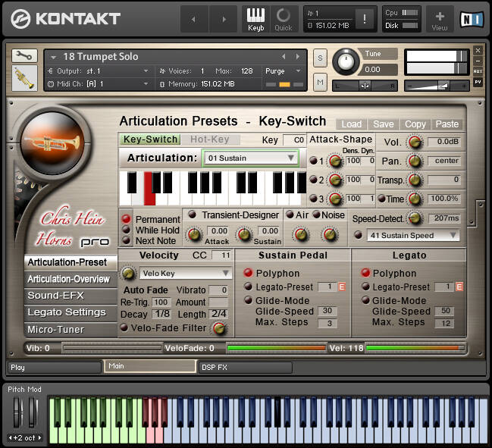Switch to Hot-Key mode tab
This screenshot has width=492, height=448.
tap(210, 139)
